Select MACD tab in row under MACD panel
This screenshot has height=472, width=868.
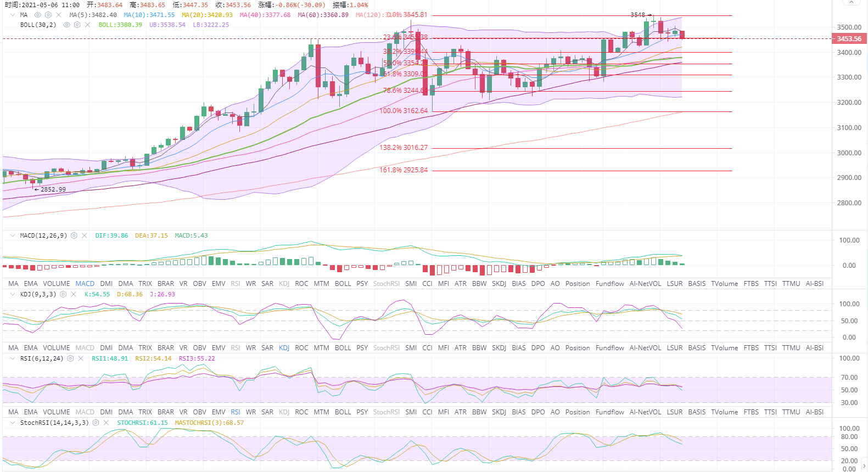[85, 284]
